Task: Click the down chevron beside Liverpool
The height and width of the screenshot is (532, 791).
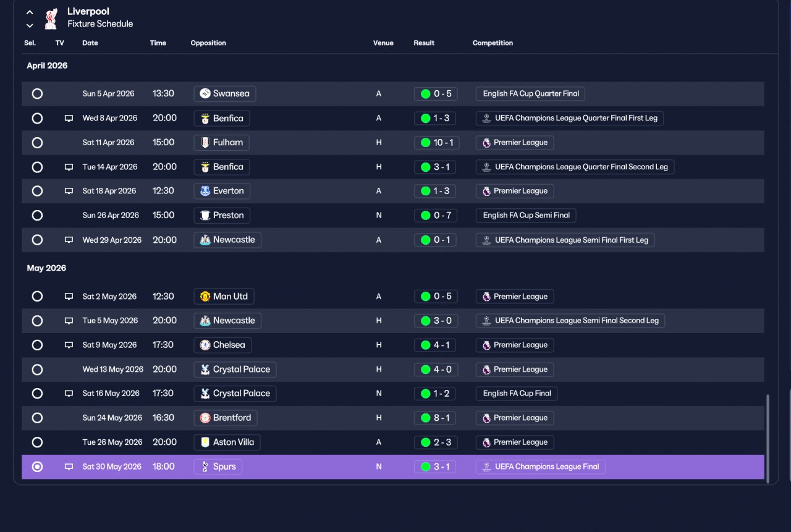Action: [30, 25]
